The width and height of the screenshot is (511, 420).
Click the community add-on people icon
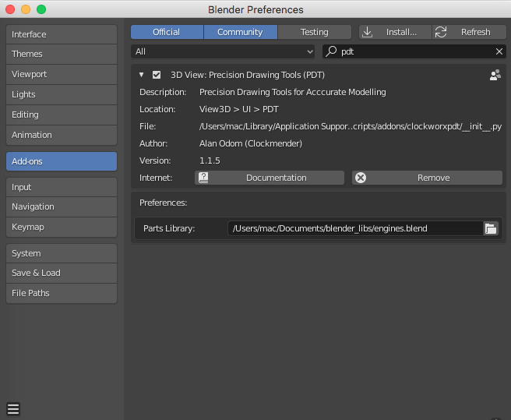(495, 75)
